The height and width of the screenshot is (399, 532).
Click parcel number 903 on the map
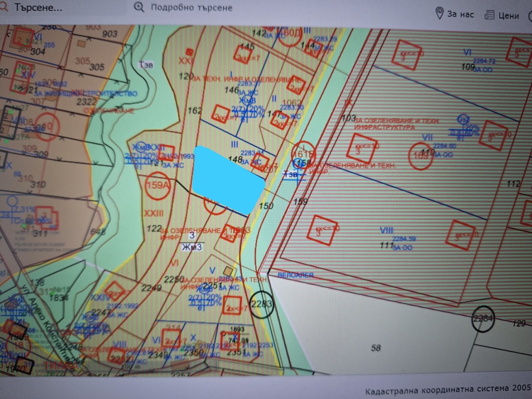pos(110,34)
